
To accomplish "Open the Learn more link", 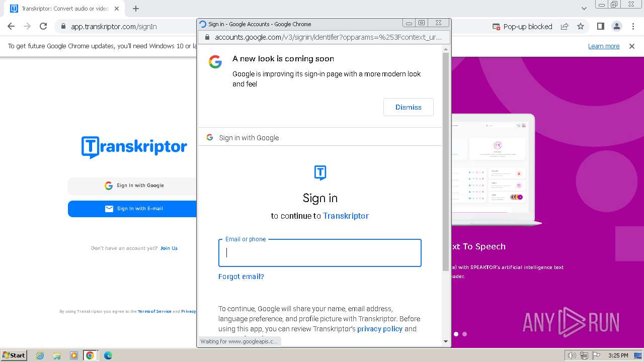I will 604,46.
